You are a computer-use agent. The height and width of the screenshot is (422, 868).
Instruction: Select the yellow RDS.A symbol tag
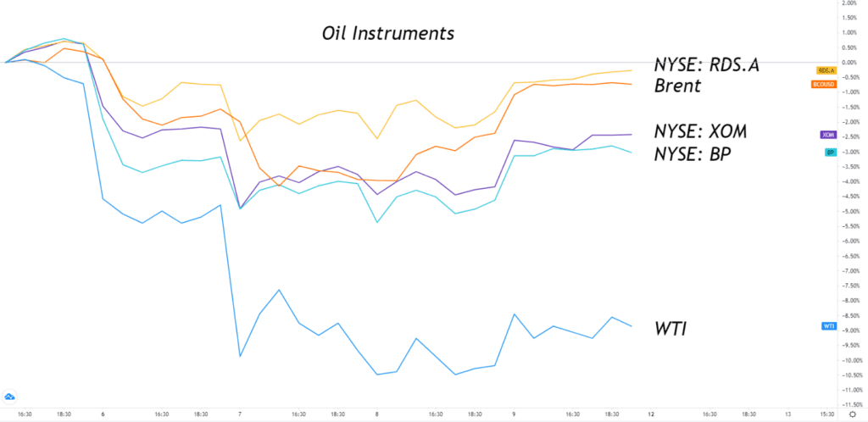(x=826, y=70)
